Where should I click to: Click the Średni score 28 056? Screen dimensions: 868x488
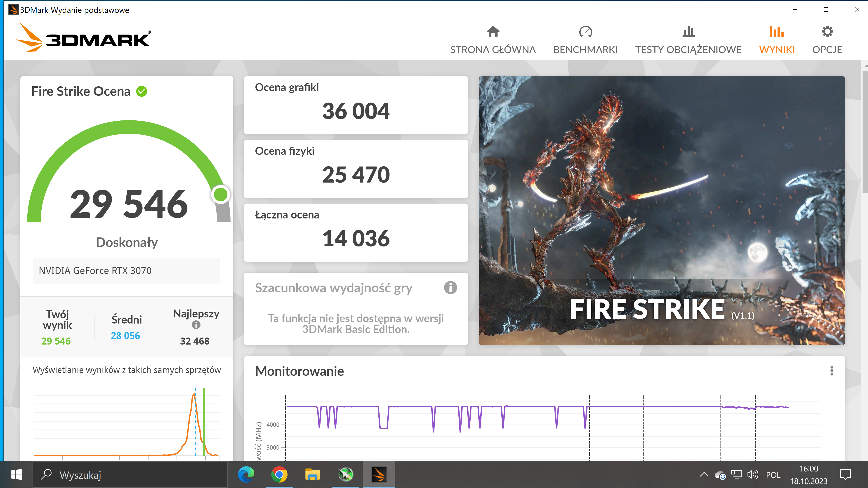click(x=125, y=335)
